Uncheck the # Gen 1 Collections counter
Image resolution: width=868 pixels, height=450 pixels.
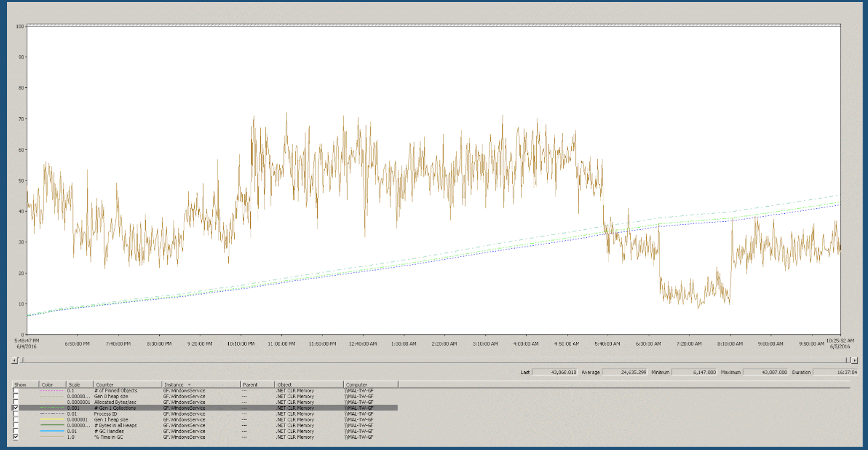pyautogui.click(x=16, y=408)
